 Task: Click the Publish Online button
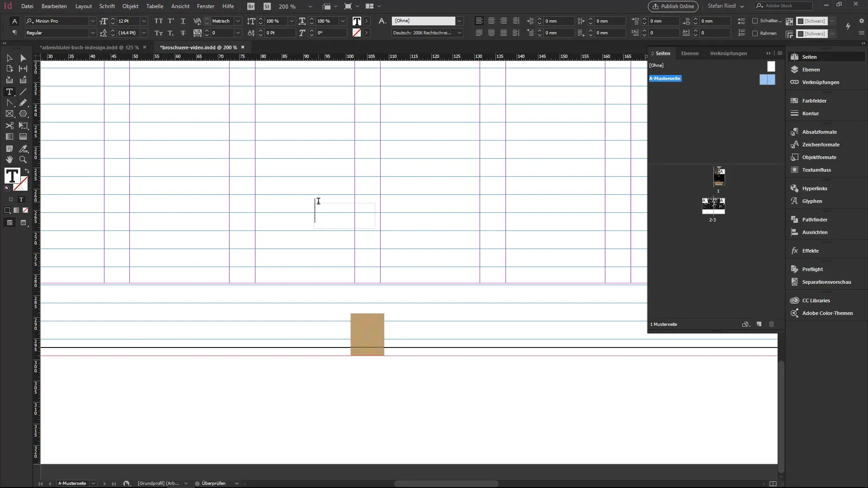coord(673,6)
